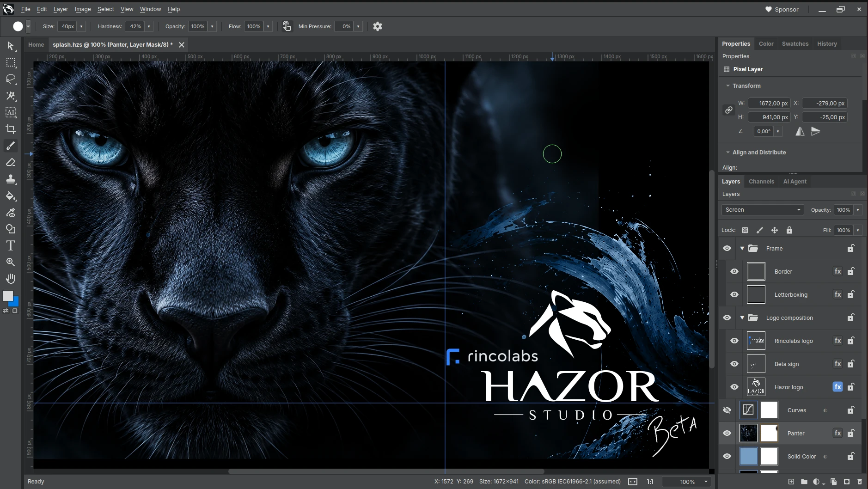Flip vertical in Transform section
The image size is (868, 489).
pyautogui.click(x=816, y=131)
